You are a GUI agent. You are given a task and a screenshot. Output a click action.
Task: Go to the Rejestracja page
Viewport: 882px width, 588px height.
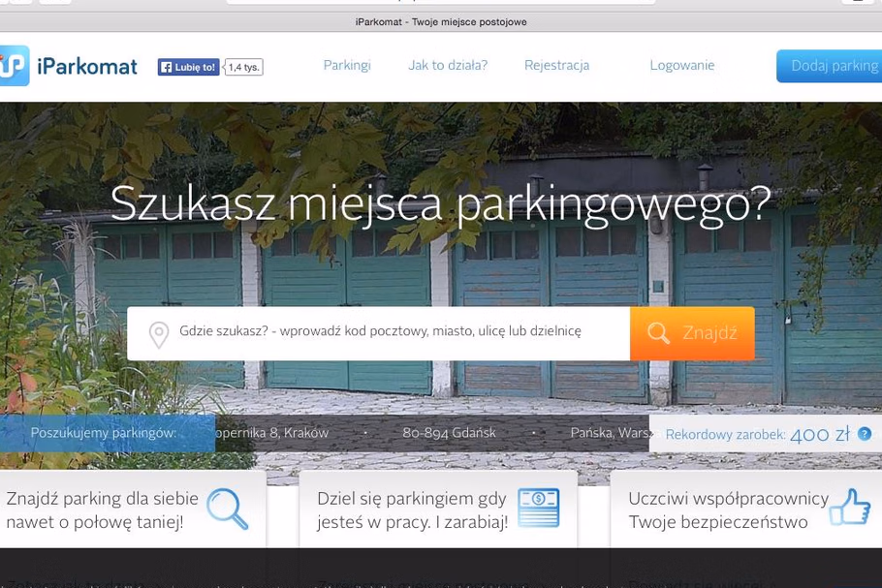pos(556,65)
